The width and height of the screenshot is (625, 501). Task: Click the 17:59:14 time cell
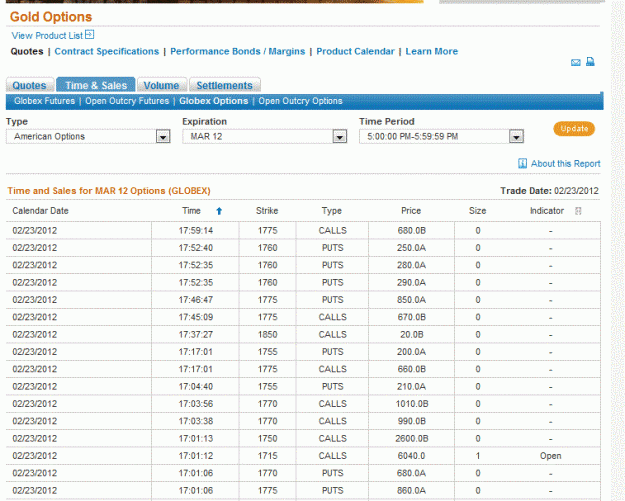click(195, 231)
